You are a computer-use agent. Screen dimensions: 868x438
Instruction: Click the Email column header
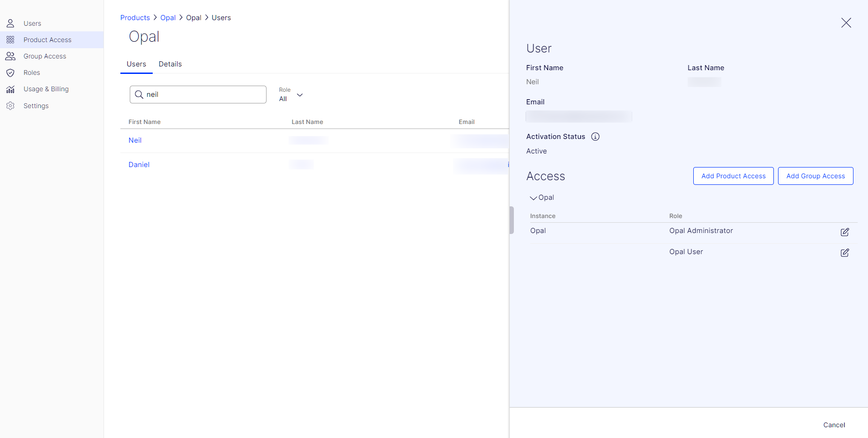[x=467, y=122]
